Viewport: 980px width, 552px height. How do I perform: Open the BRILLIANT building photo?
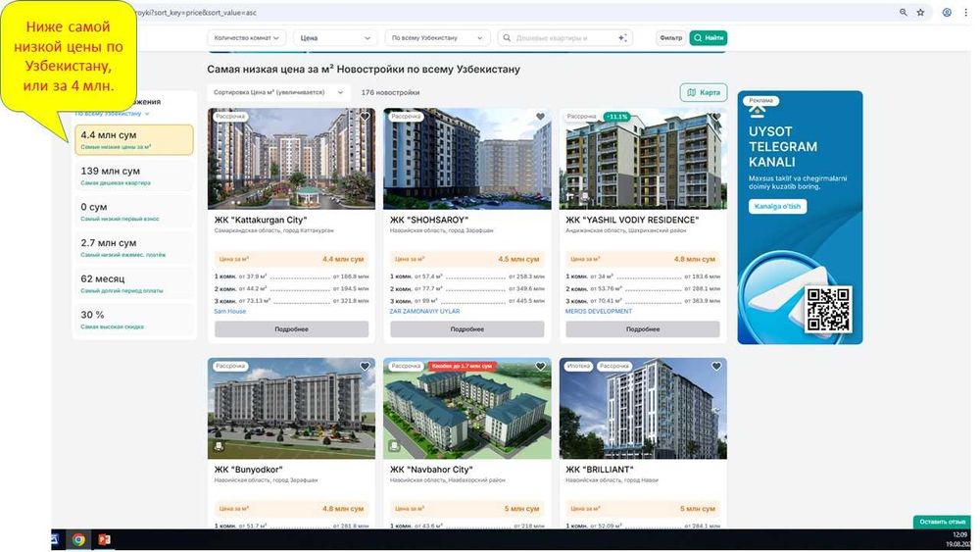pyautogui.click(x=643, y=409)
